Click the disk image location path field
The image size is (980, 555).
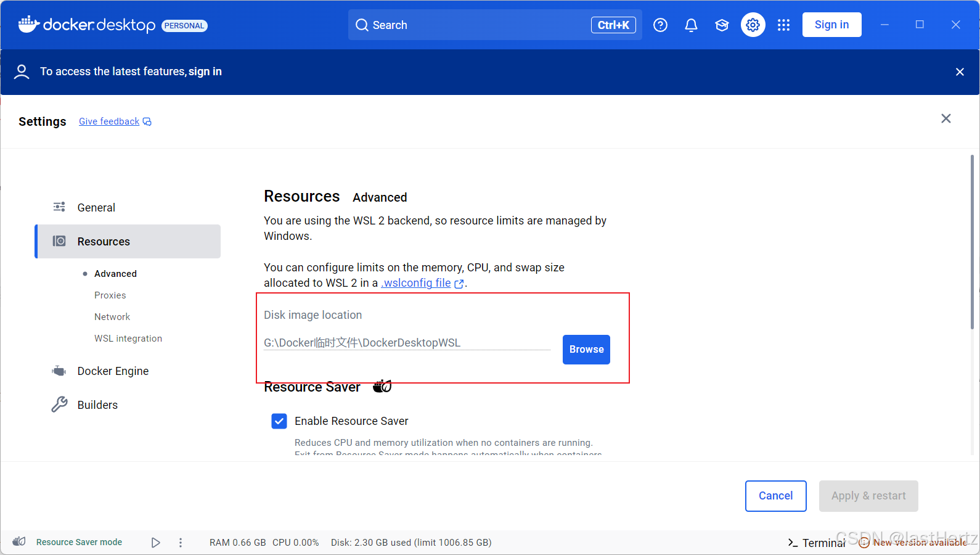[x=407, y=343]
